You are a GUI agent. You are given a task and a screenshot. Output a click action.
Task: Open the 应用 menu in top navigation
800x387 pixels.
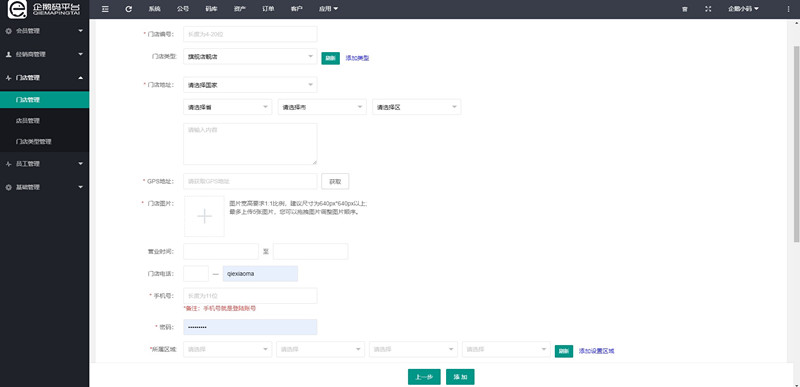pos(328,9)
